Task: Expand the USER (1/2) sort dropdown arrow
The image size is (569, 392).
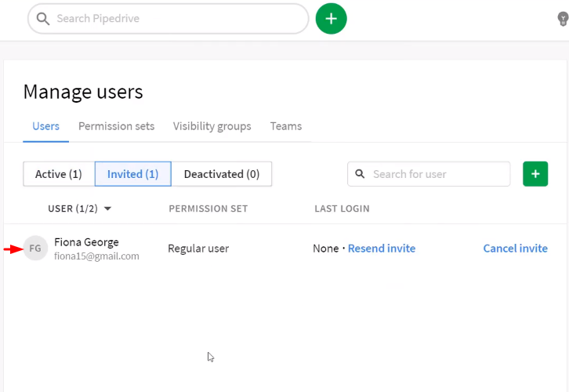Action: click(x=107, y=209)
